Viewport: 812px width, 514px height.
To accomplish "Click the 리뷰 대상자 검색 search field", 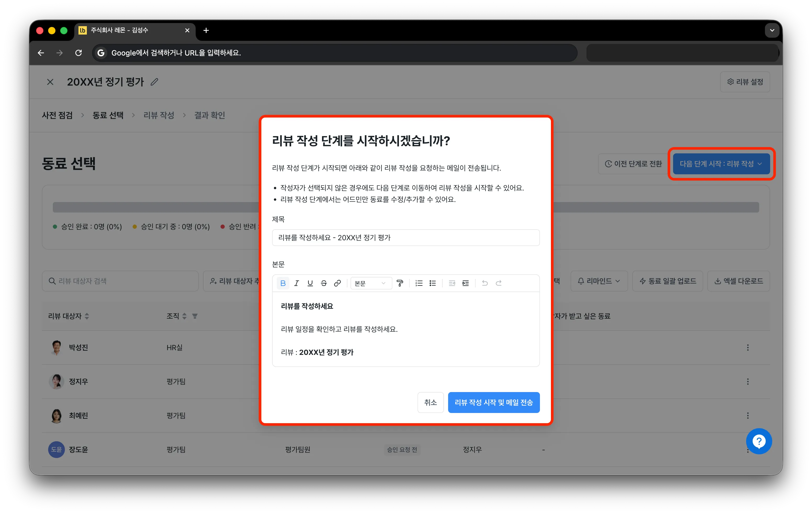I will tap(120, 281).
